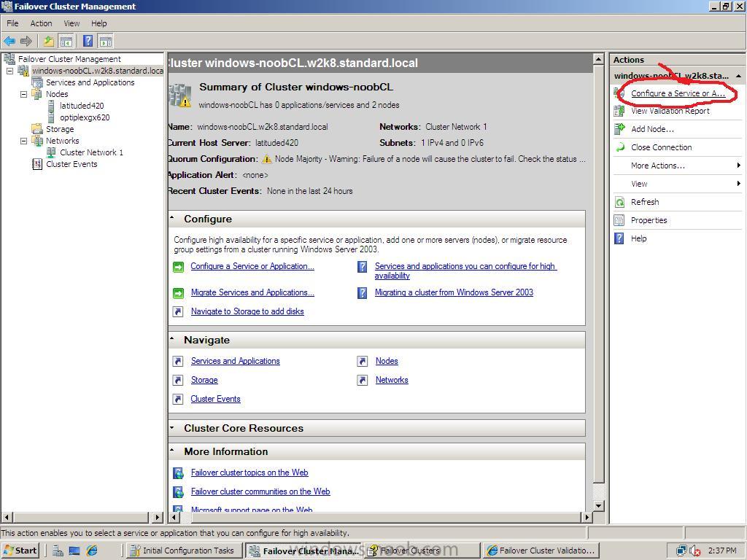Select Cluster Network 1 in the tree
This screenshot has height=560, width=747.
coord(91,152)
